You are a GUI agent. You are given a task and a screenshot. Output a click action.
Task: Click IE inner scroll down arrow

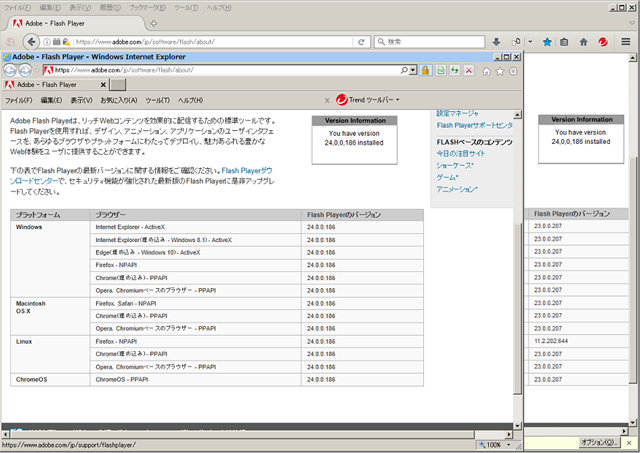tap(517, 426)
